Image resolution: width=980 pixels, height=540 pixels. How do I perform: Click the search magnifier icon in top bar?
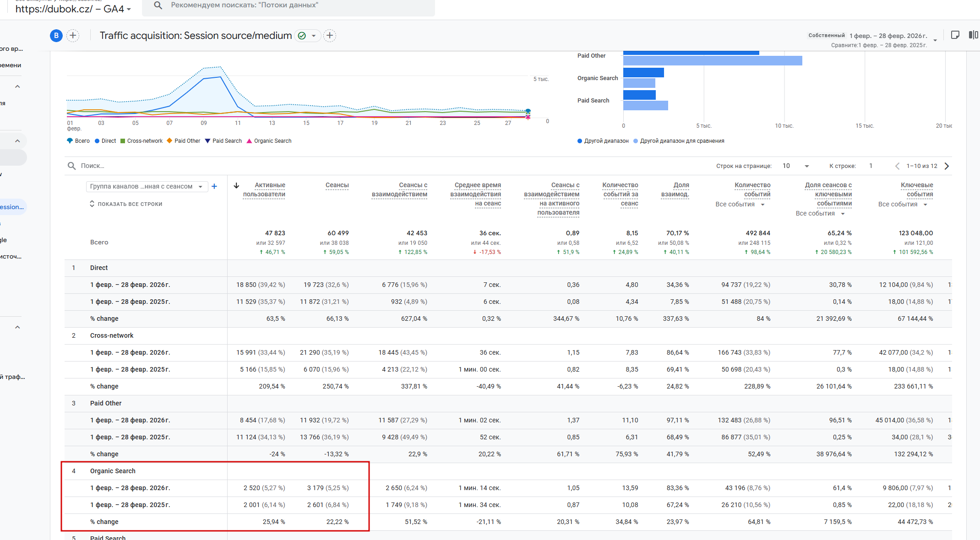(x=158, y=5)
